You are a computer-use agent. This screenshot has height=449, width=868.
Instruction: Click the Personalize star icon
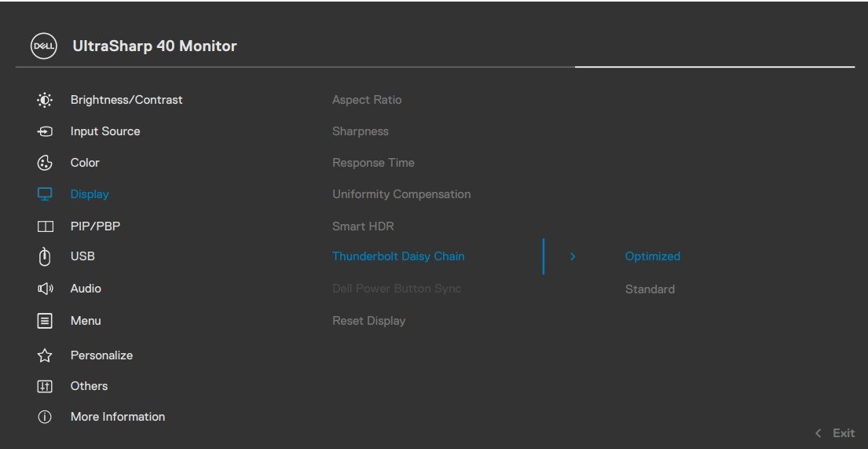tap(45, 355)
